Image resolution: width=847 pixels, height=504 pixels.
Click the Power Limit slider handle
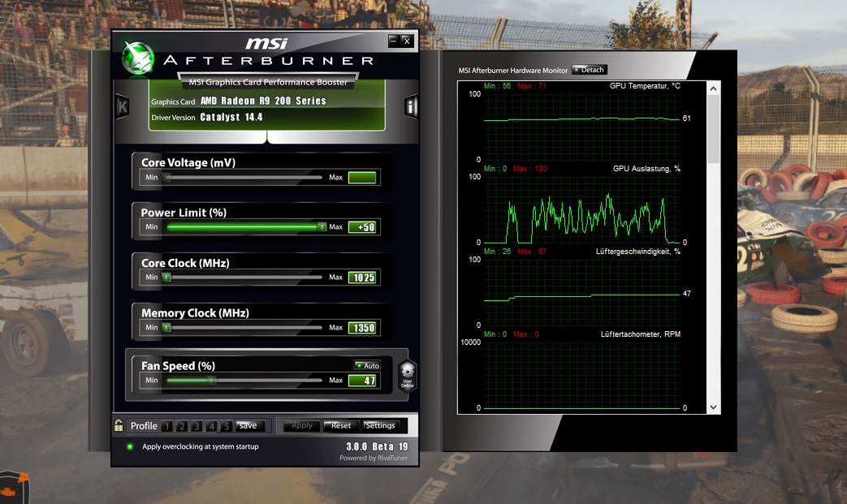[322, 226]
